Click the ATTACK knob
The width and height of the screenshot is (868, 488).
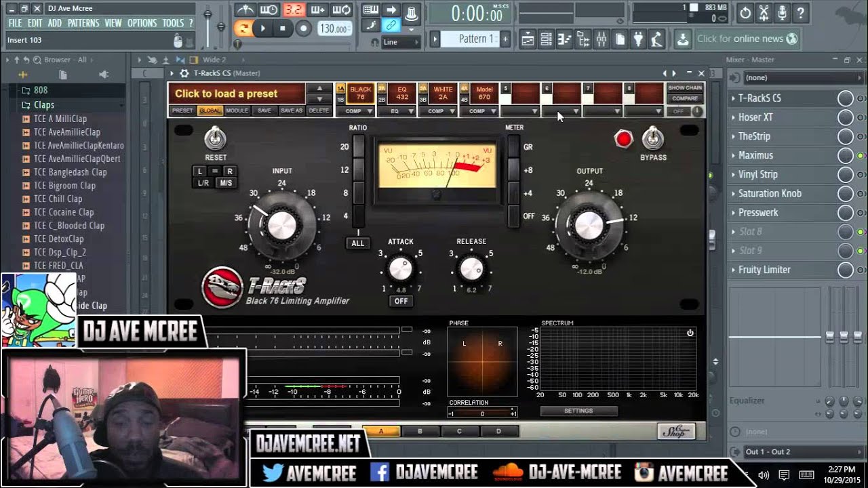click(x=400, y=269)
